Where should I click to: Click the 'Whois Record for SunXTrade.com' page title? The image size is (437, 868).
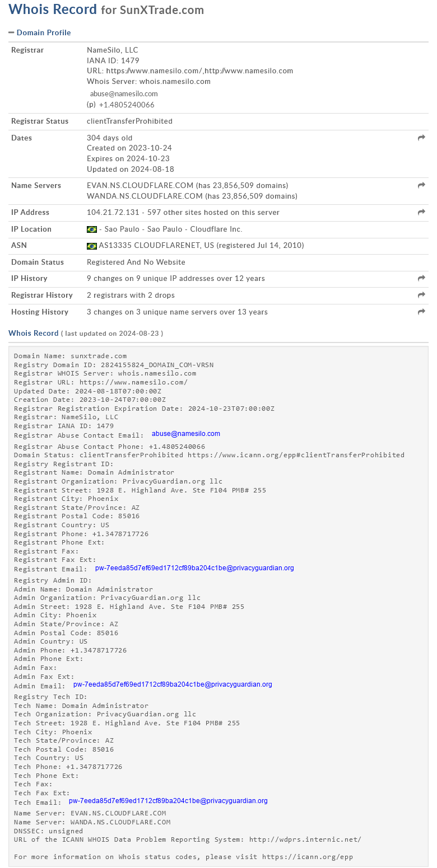coord(106,10)
